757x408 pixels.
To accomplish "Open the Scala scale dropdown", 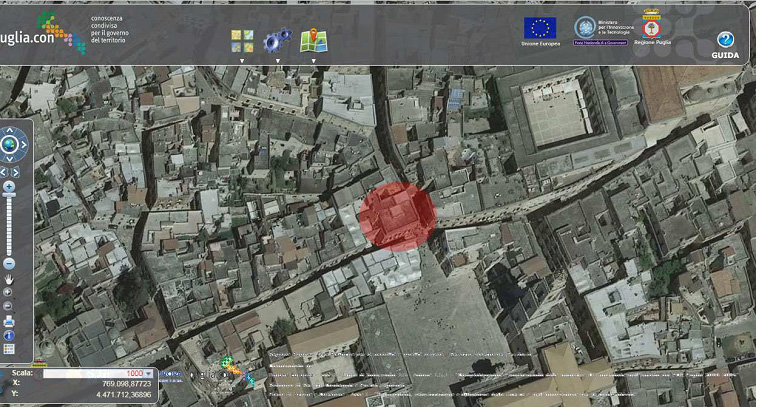I will pos(149,373).
